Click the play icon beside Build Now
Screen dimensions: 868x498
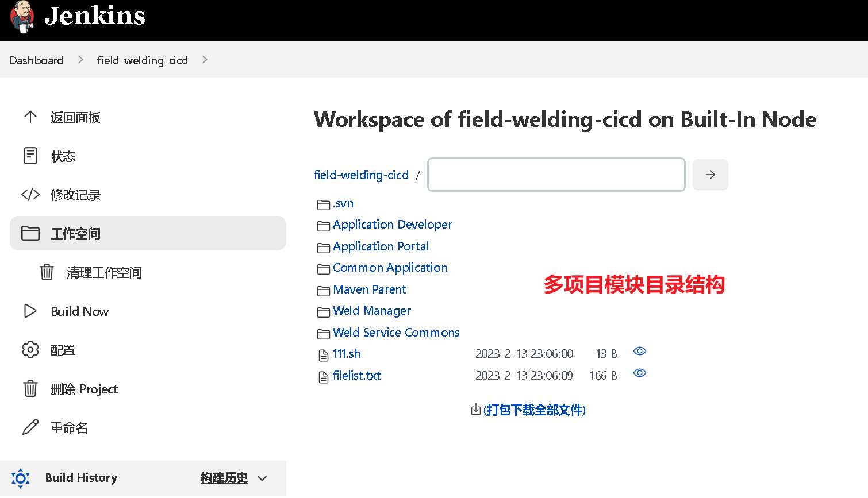pos(30,311)
